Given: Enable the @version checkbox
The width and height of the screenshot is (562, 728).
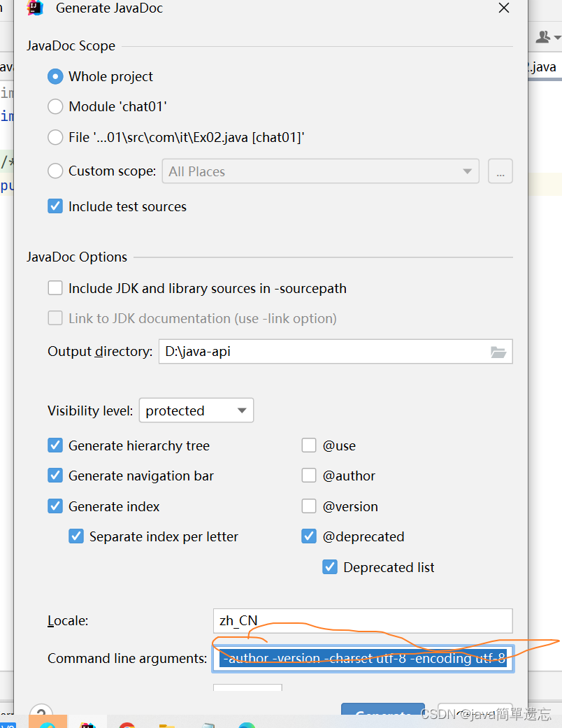Looking at the screenshot, I should (309, 506).
